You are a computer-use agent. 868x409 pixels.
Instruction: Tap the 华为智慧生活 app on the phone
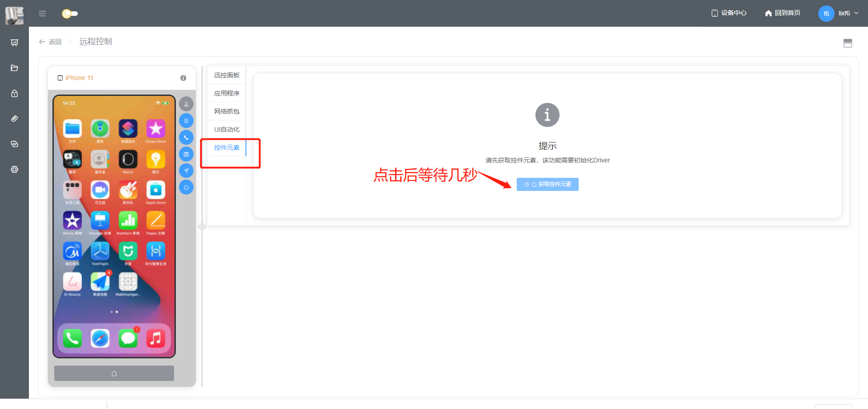pyautogui.click(x=156, y=252)
